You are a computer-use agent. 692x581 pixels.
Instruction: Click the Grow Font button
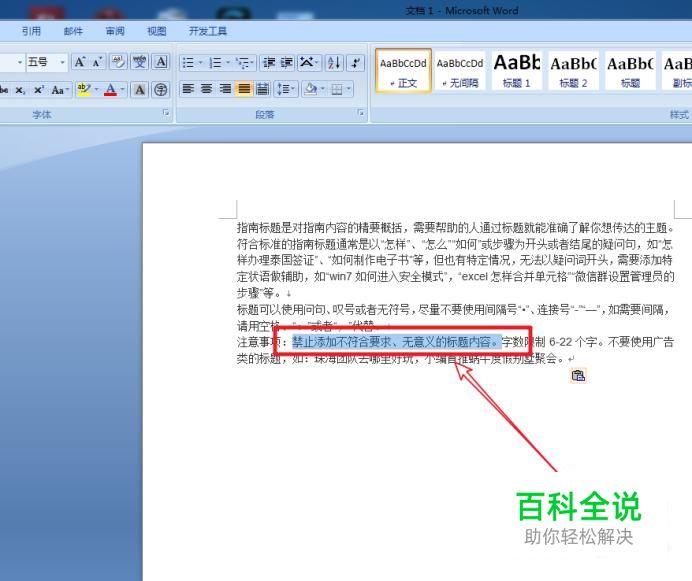[80, 62]
